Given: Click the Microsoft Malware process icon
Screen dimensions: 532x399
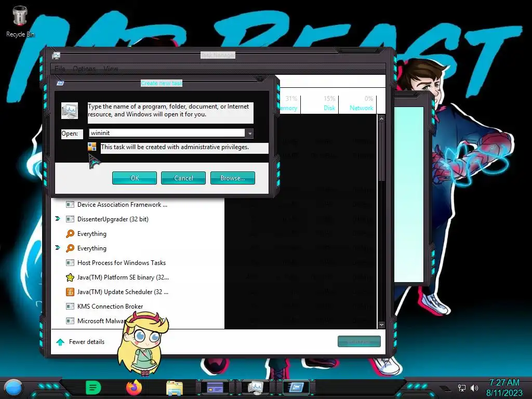Looking at the screenshot, I should 70,321.
